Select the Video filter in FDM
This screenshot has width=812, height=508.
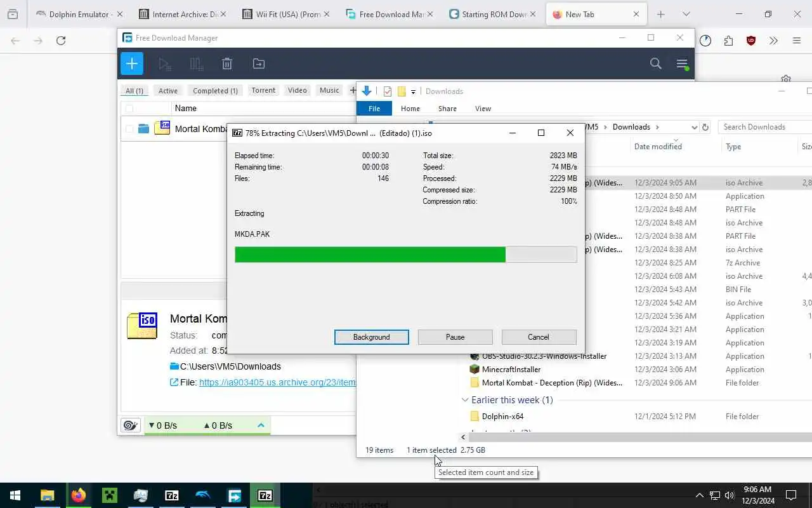pos(298,90)
